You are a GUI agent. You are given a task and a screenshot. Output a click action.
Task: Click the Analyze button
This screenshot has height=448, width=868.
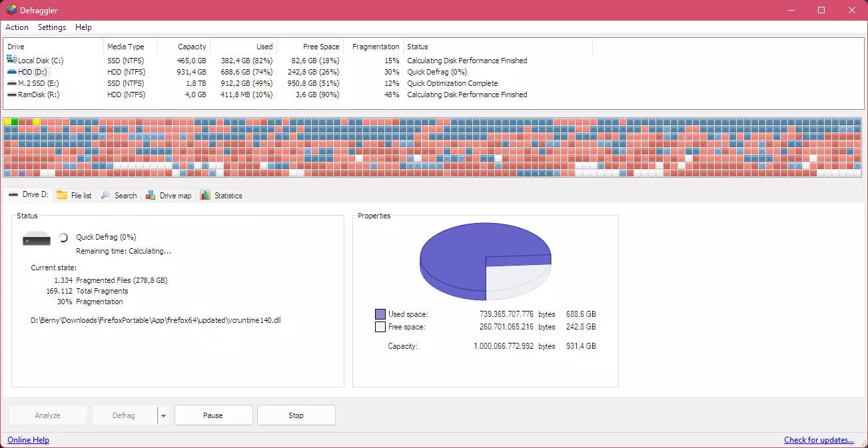pyautogui.click(x=48, y=415)
